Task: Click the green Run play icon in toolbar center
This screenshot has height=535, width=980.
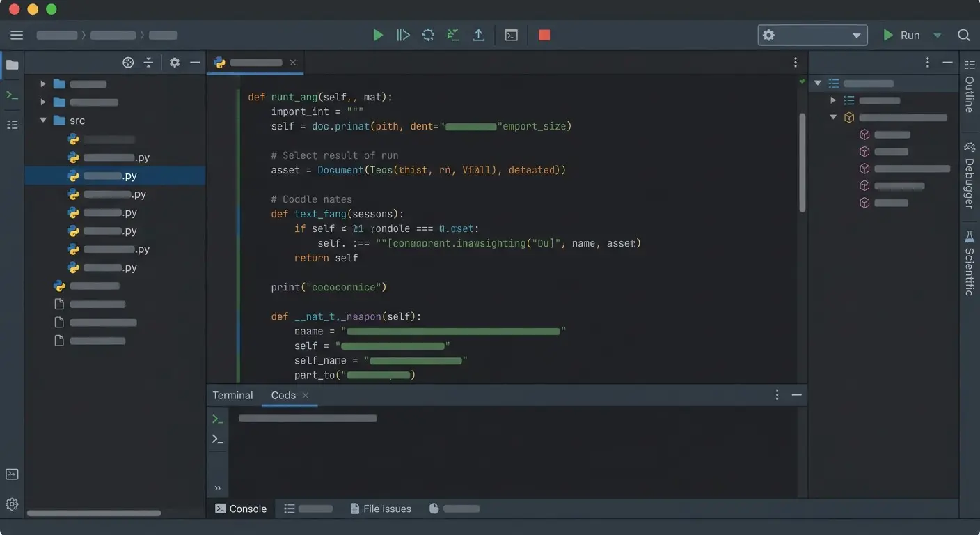Action: coord(378,35)
